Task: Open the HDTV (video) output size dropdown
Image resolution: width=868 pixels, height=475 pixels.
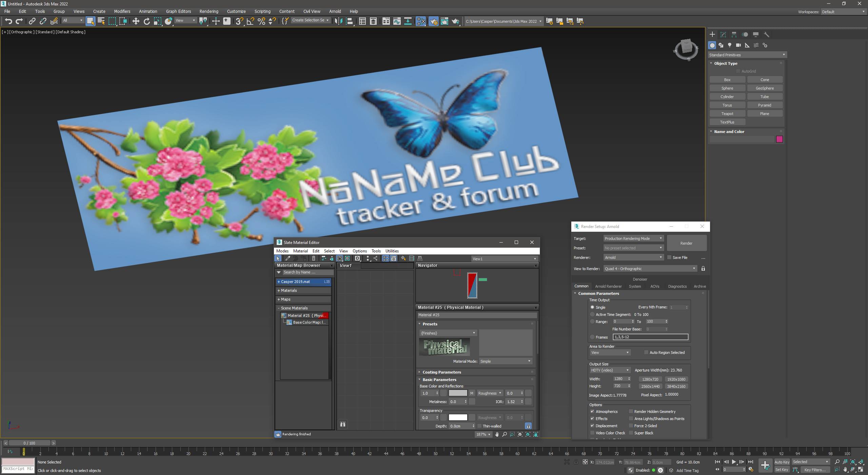Action: 610,370
